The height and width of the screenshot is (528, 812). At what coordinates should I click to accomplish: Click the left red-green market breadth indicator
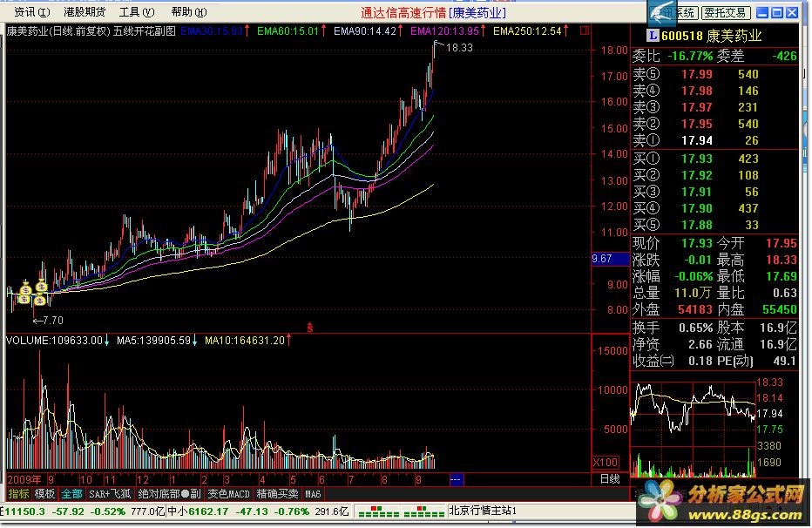click(378, 511)
